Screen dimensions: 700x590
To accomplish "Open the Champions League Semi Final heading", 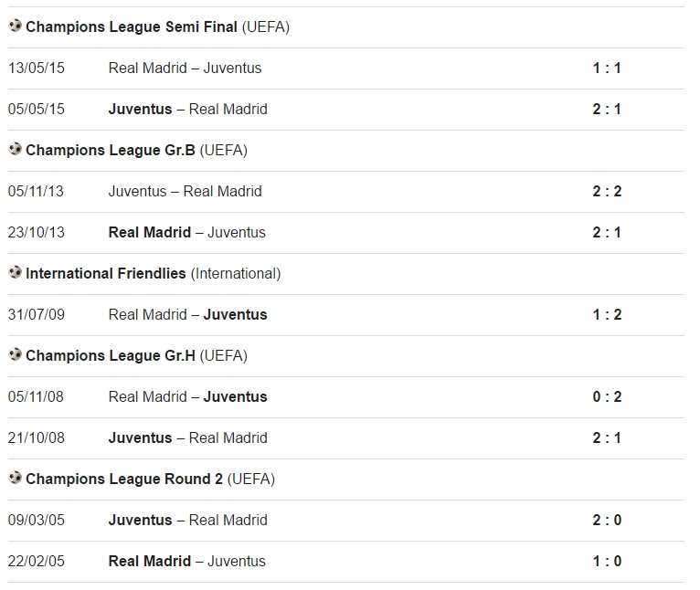I will (157, 27).
